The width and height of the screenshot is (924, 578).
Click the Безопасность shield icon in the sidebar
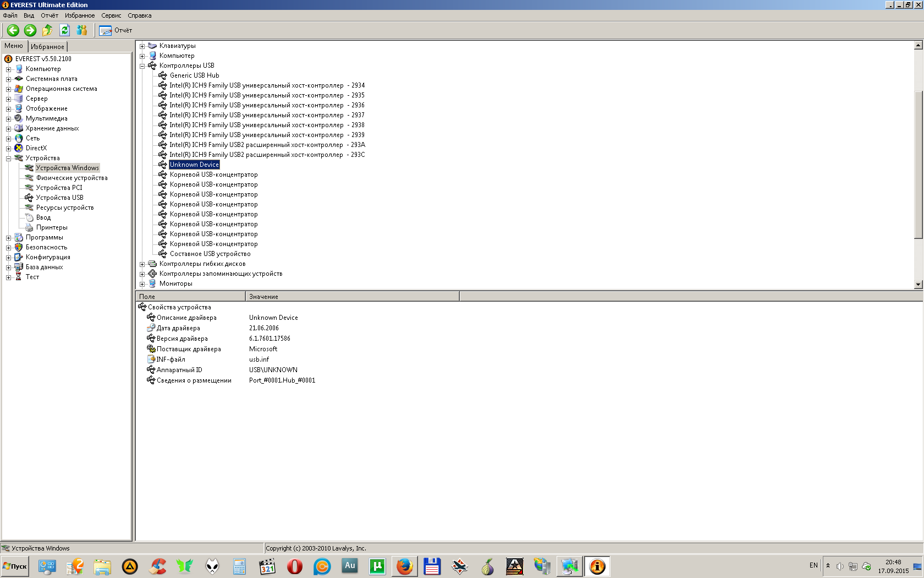(19, 247)
